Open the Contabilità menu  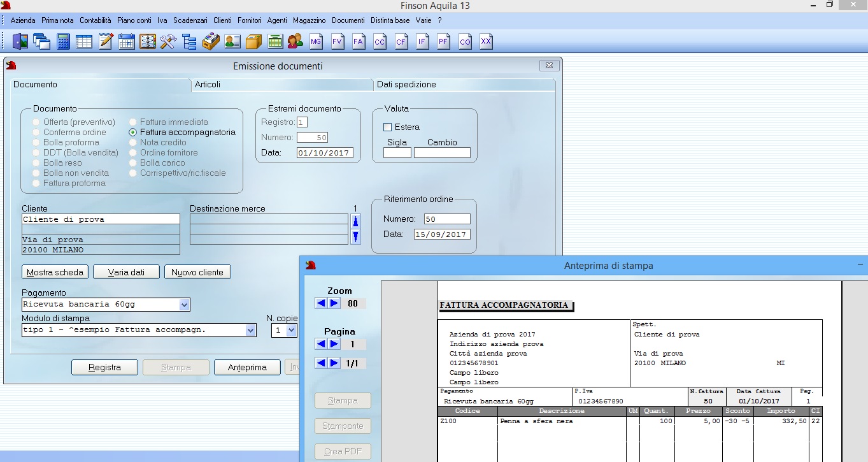click(x=95, y=20)
